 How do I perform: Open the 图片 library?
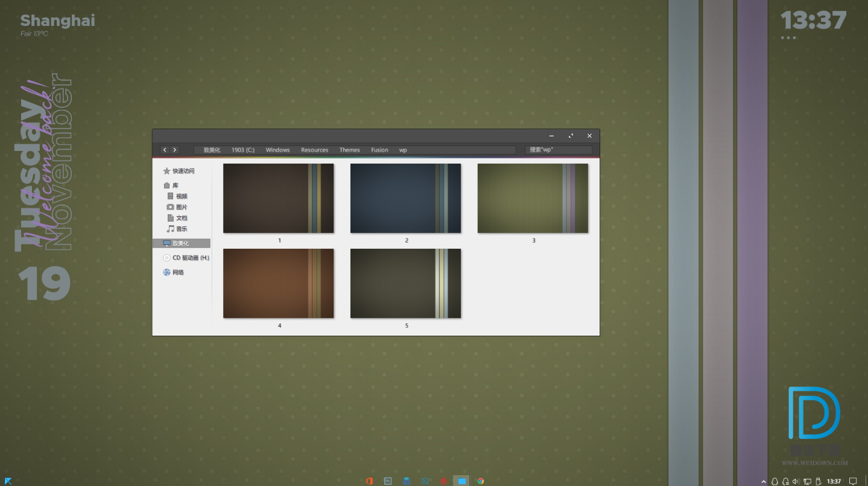[x=177, y=207]
